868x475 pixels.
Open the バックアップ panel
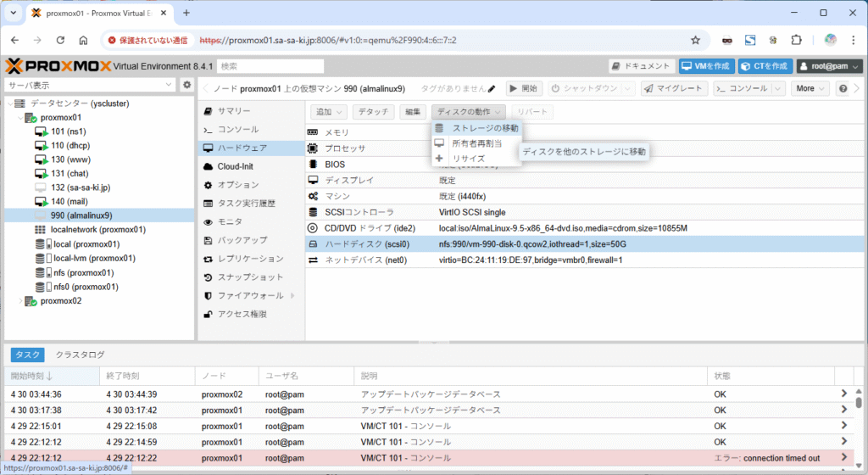tap(251, 240)
